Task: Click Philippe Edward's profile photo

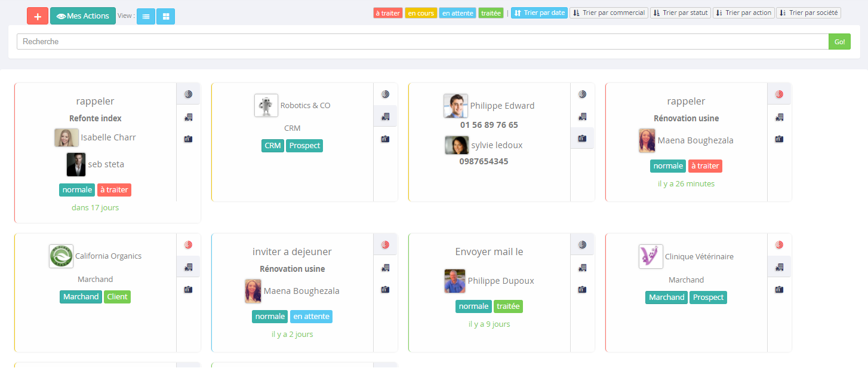Action: [x=455, y=106]
